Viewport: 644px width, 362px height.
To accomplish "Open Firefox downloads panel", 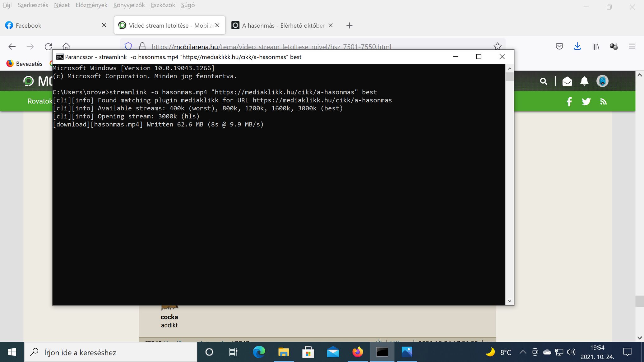I will pos(577,46).
